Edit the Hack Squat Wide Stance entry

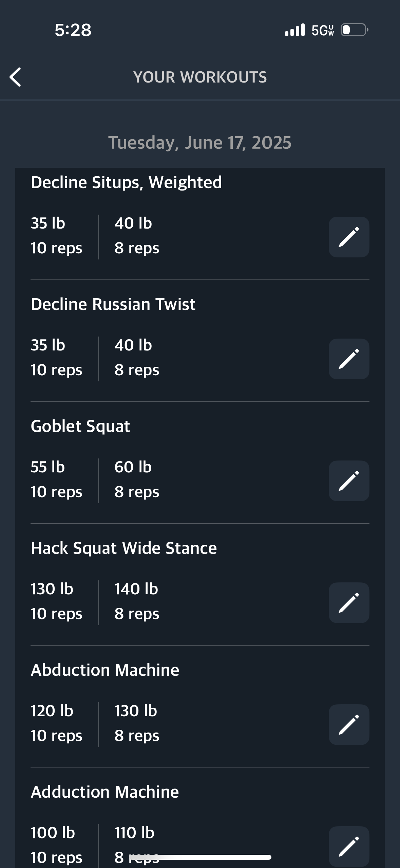coord(349,603)
